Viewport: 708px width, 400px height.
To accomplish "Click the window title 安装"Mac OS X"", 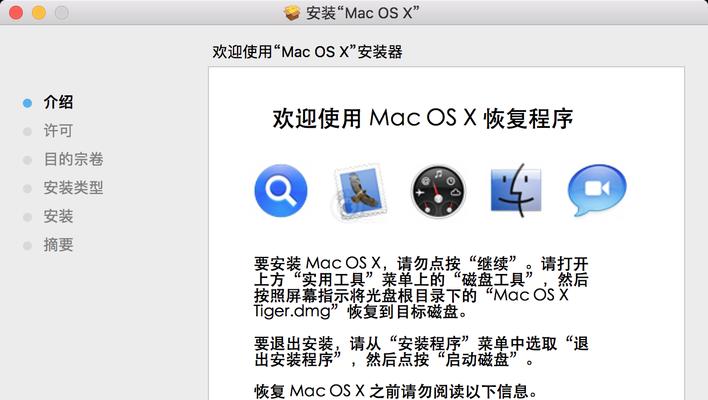I will point(363,13).
